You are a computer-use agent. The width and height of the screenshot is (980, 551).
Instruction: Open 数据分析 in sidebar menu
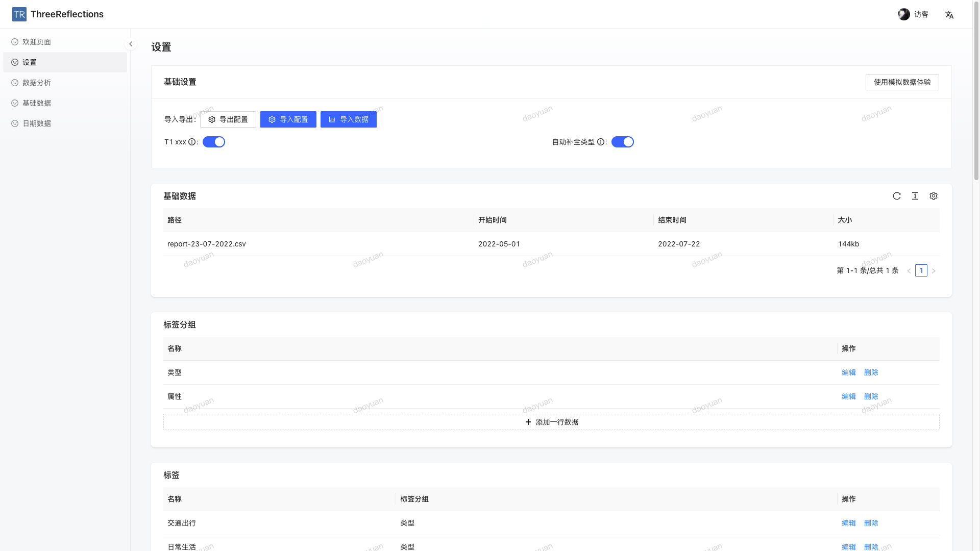pyautogui.click(x=37, y=83)
